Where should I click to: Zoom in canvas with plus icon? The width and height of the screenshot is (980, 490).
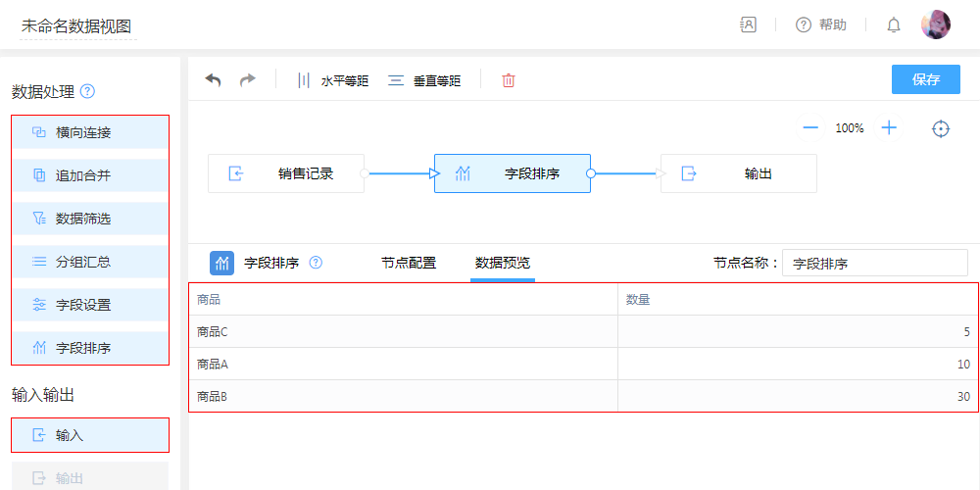point(889,128)
